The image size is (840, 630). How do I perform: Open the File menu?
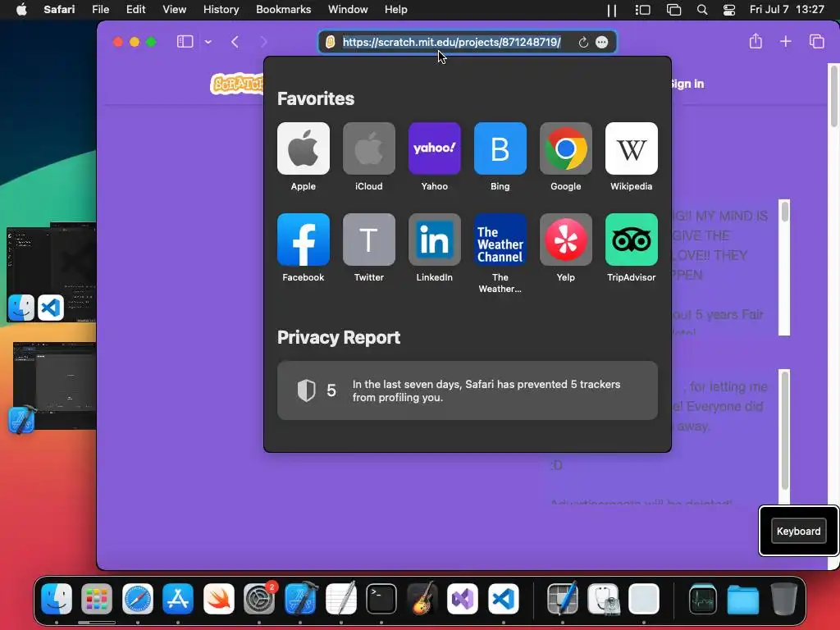pos(100,10)
